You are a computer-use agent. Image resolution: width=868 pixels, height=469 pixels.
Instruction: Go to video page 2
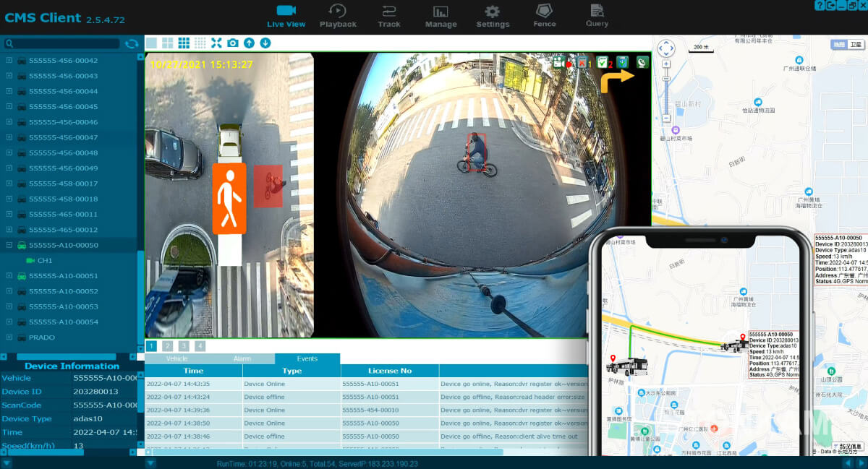(x=167, y=346)
